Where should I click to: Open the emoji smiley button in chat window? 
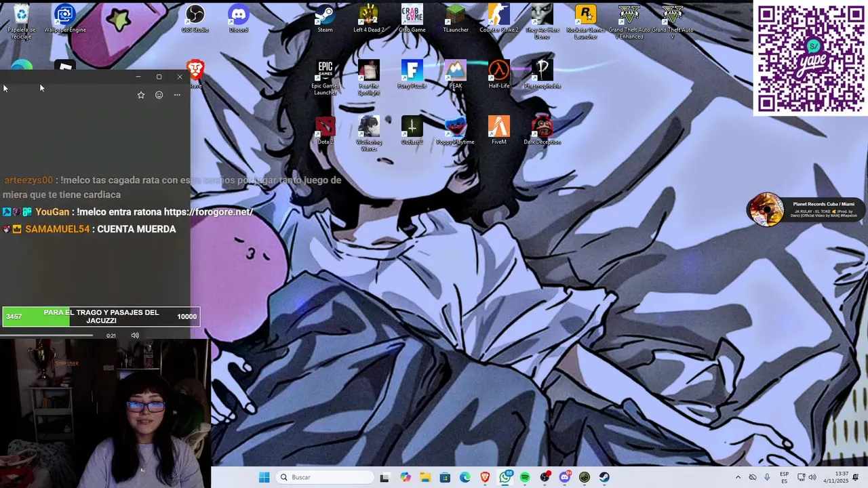[159, 95]
